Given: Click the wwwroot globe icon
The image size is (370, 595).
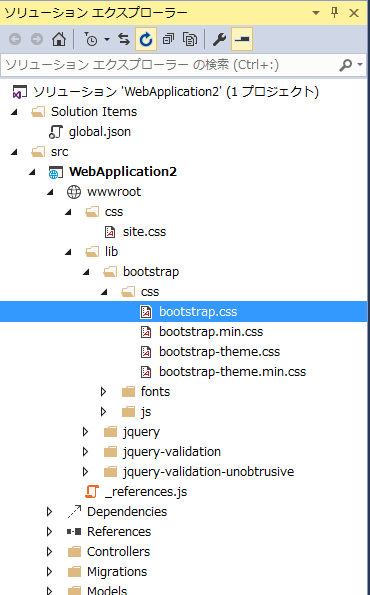Looking at the screenshot, I should [74, 192].
